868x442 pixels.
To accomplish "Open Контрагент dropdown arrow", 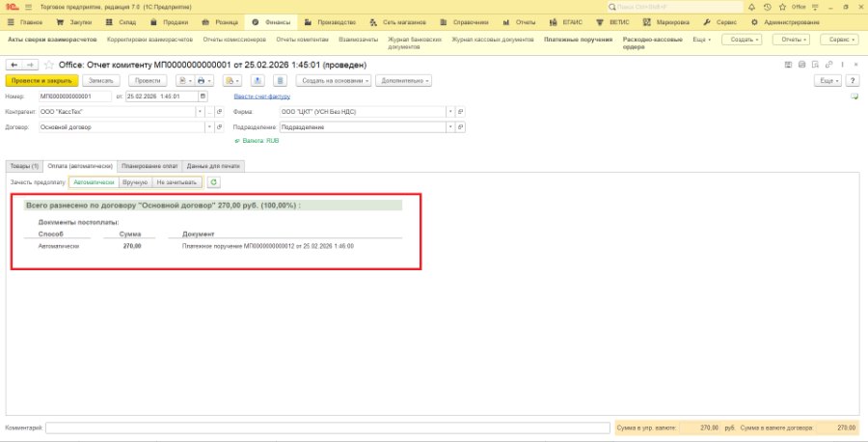I will pyautogui.click(x=200, y=112).
